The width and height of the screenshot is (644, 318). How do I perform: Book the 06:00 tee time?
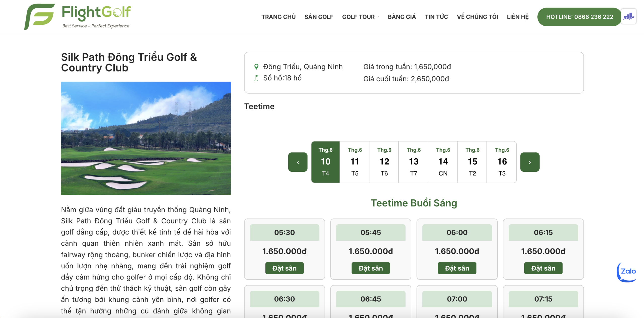tap(457, 268)
